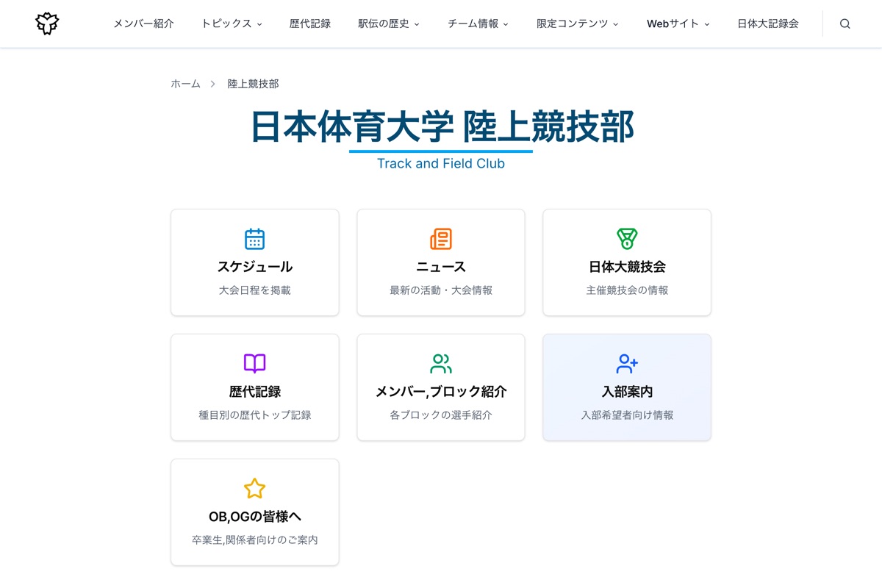Click the green people members icon
Screen dimensions: 882x588
tap(441, 364)
